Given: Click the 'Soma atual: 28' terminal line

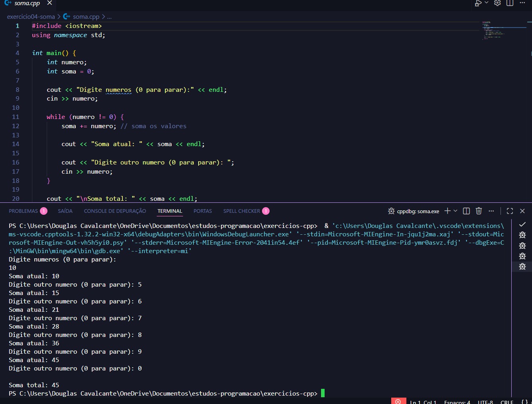Looking at the screenshot, I should [x=34, y=327].
